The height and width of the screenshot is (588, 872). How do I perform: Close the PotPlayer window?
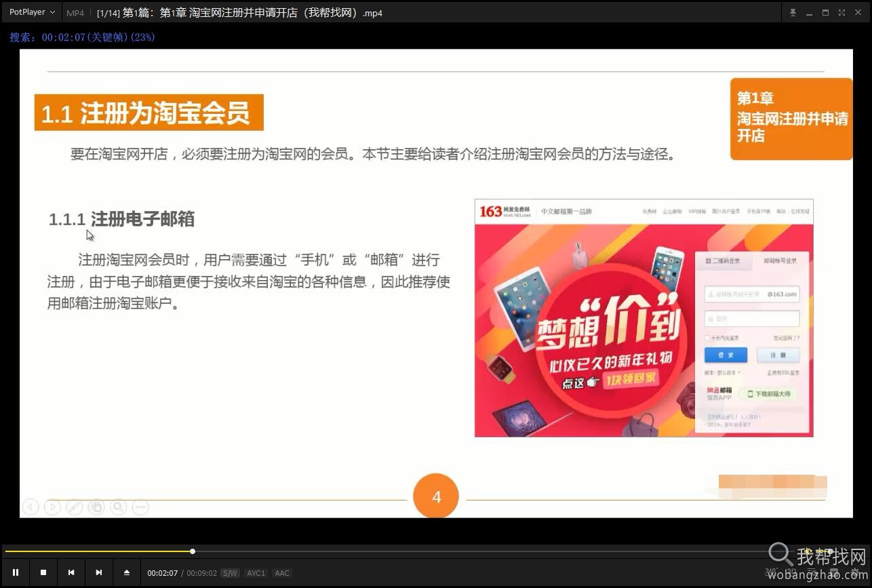858,12
